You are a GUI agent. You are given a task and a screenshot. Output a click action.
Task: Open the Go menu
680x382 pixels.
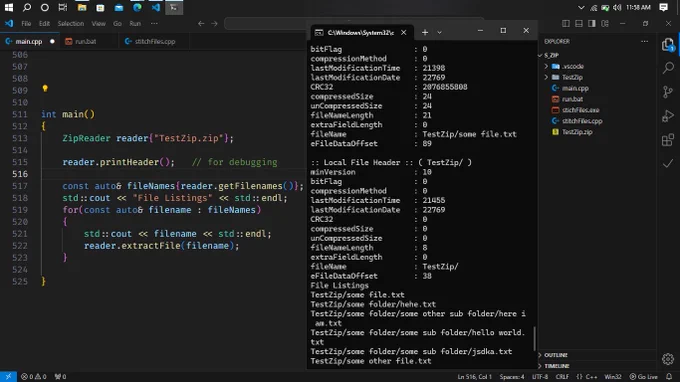click(x=118, y=23)
